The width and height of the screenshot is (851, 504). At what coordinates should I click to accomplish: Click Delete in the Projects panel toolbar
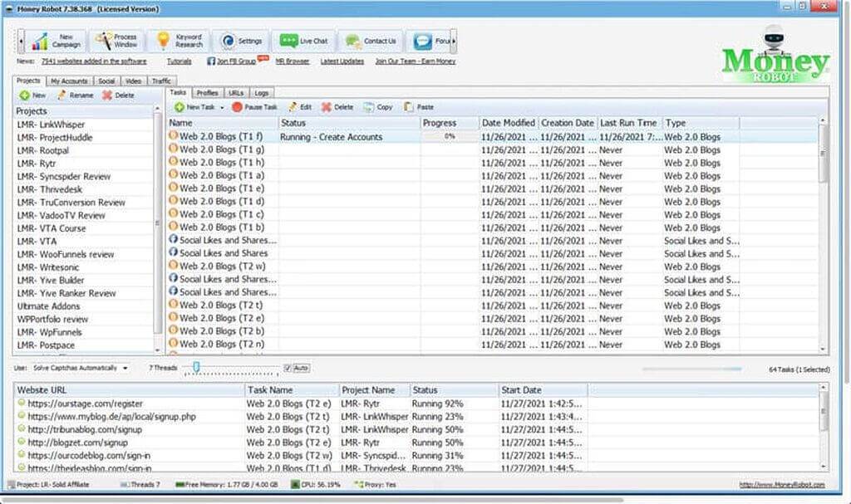(x=118, y=95)
